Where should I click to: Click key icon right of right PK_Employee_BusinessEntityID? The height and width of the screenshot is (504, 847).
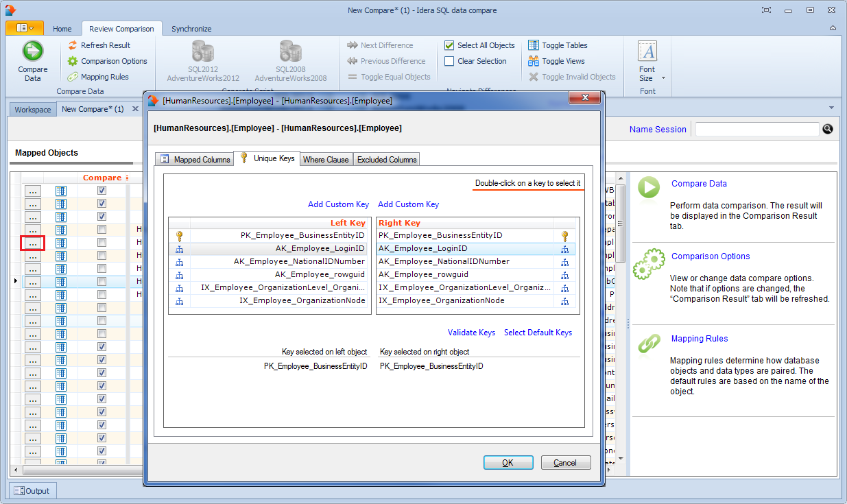point(564,235)
